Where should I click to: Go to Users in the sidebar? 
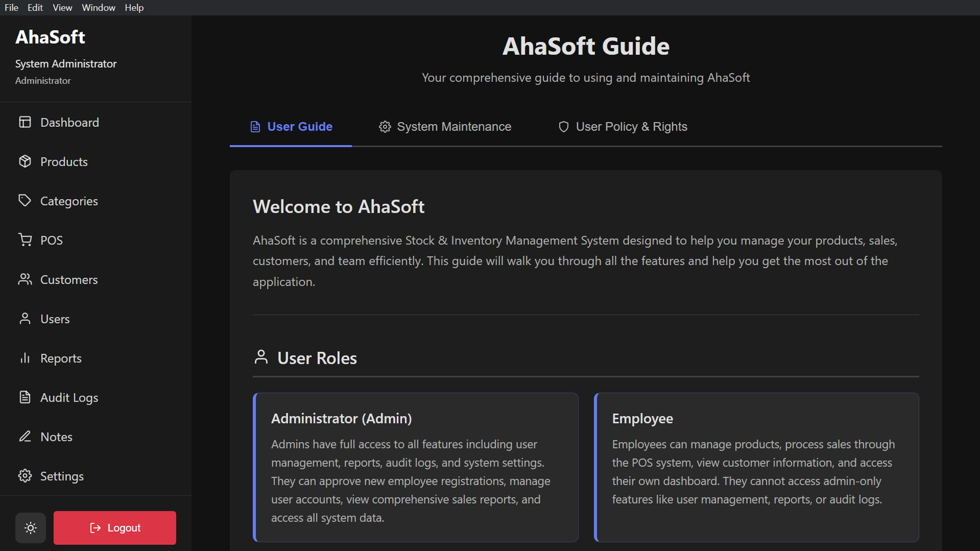click(55, 319)
